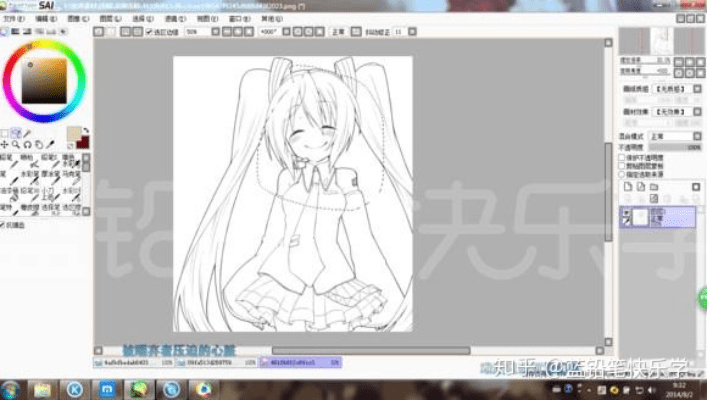Create a new layer in layer panel
Screen dimensions: 707x400
point(626,186)
